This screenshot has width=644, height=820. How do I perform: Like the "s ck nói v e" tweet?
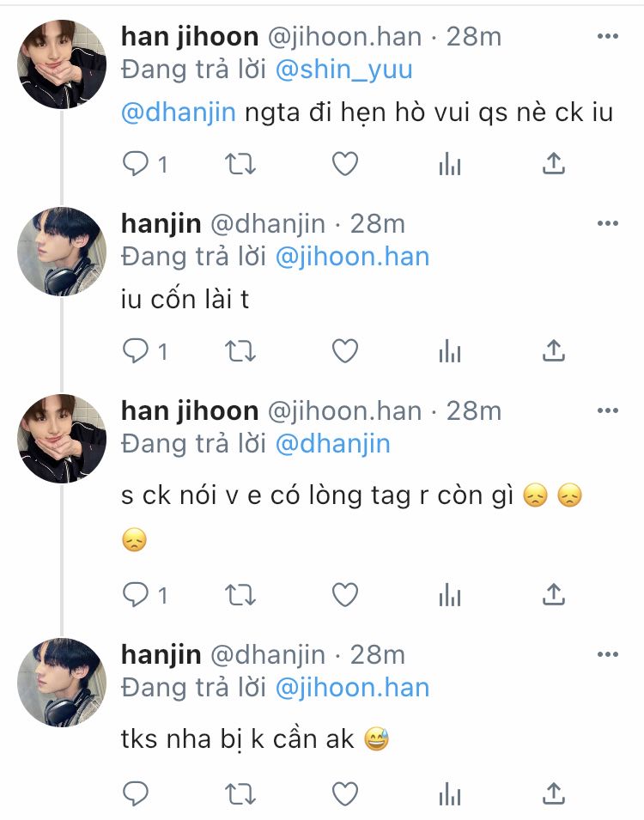point(345,595)
